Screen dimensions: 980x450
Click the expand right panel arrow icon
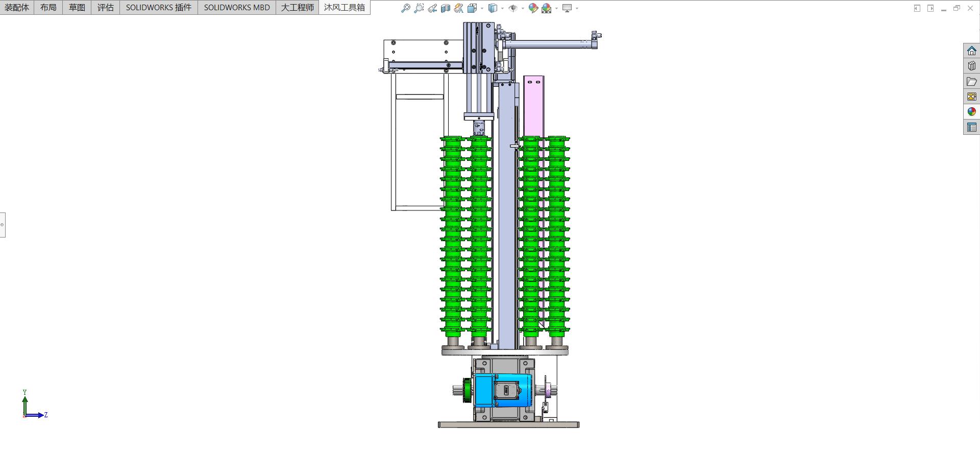pos(930,8)
